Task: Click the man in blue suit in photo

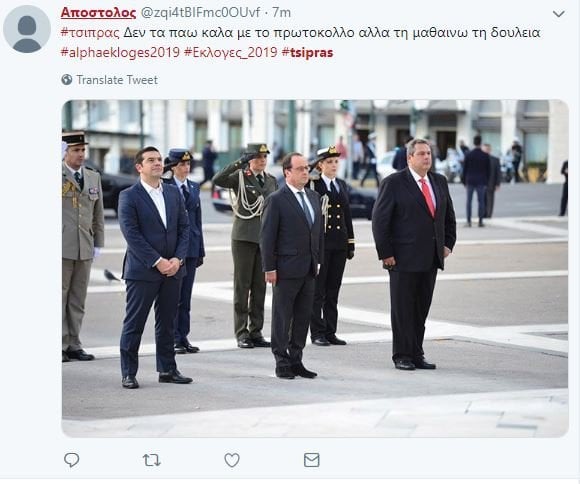Action: coord(155,267)
